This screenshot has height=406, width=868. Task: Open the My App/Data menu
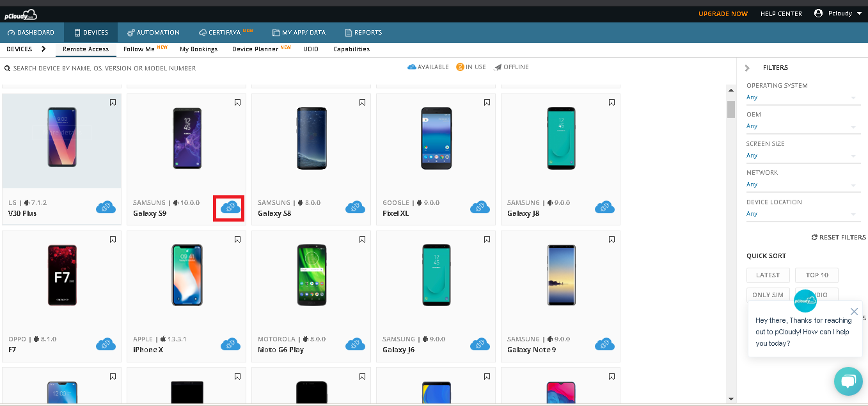click(x=299, y=33)
